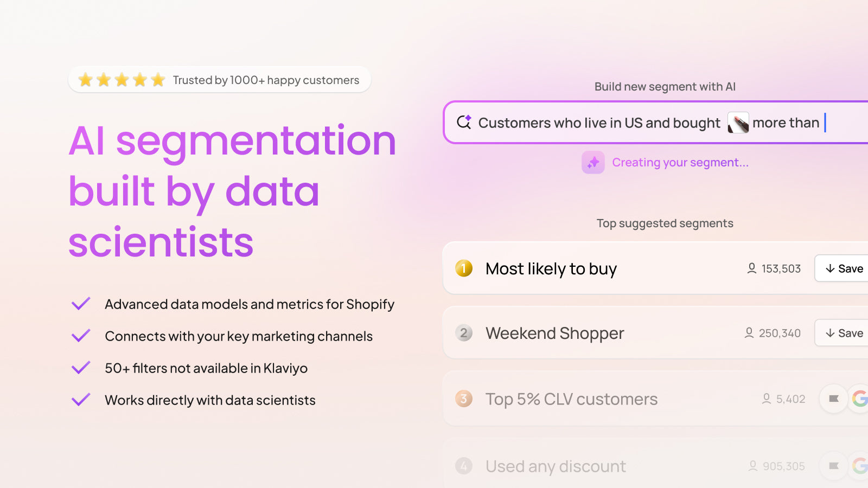Image resolution: width=868 pixels, height=488 pixels.
Task: Save the Weekend Shopper segment
Action: (844, 333)
